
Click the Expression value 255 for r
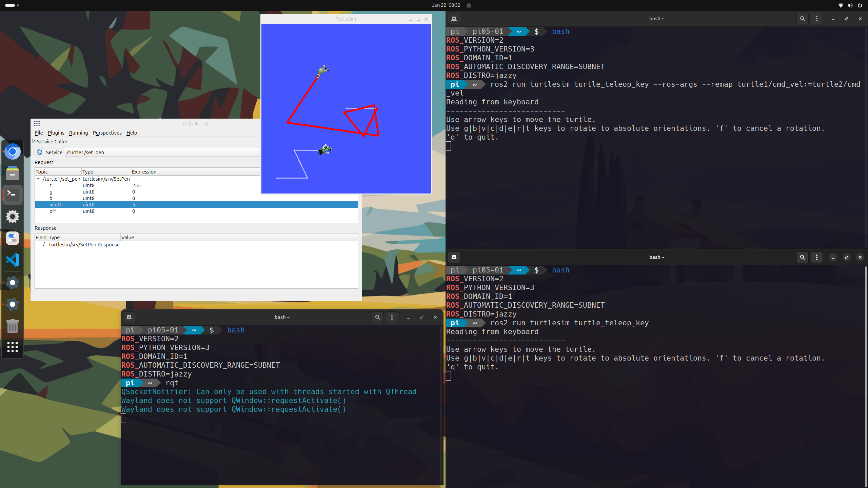pos(136,185)
